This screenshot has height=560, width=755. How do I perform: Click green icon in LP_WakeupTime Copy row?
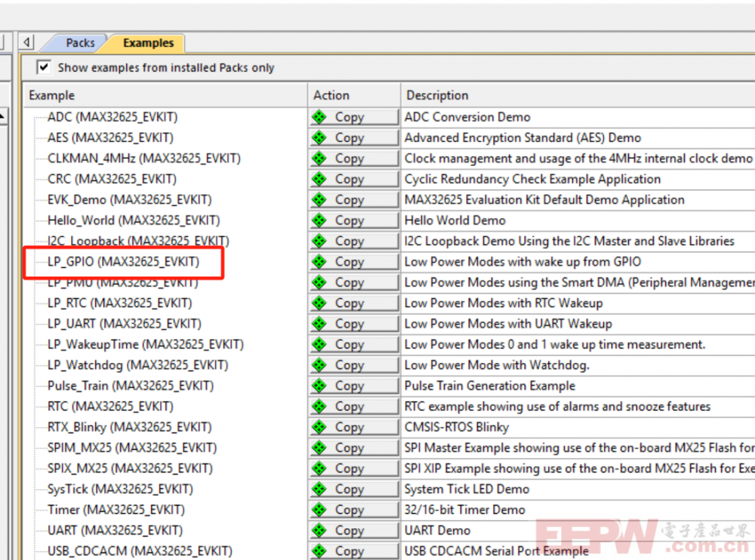click(x=319, y=344)
